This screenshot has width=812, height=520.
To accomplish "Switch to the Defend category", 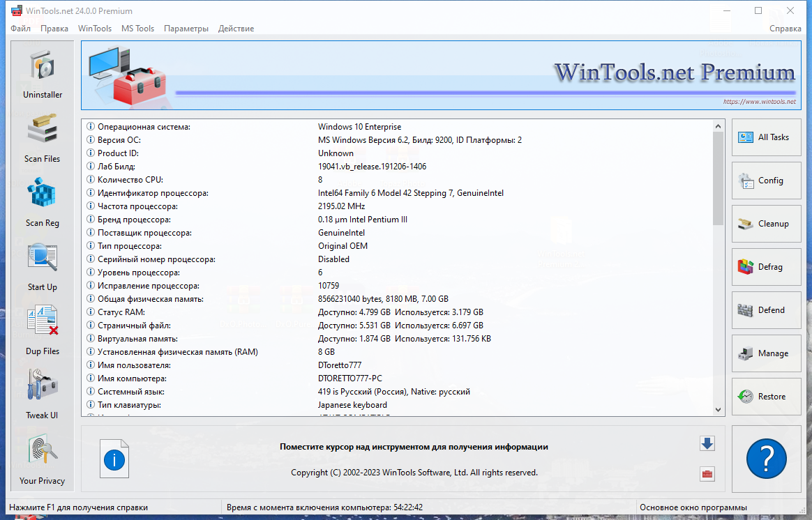I will 766,310.
